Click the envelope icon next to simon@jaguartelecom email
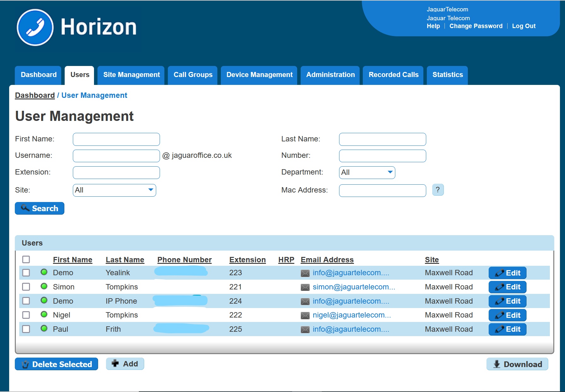The height and width of the screenshot is (392, 565). [304, 287]
